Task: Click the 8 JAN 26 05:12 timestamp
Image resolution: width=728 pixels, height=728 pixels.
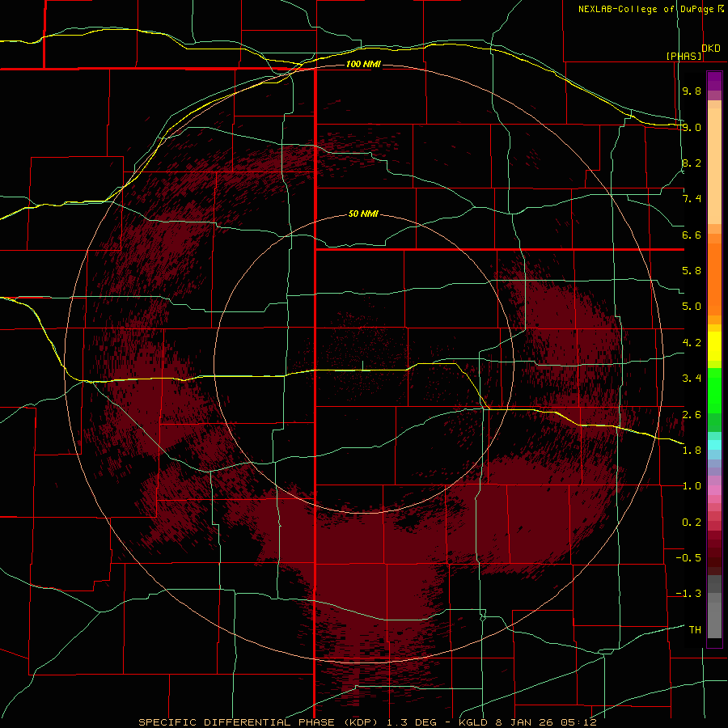Action: pyautogui.click(x=546, y=722)
